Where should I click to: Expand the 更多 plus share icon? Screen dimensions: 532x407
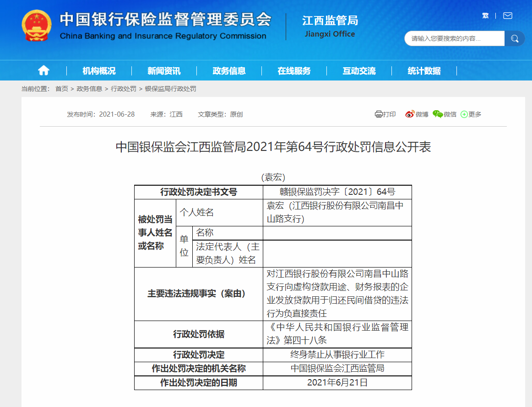click(x=464, y=114)
